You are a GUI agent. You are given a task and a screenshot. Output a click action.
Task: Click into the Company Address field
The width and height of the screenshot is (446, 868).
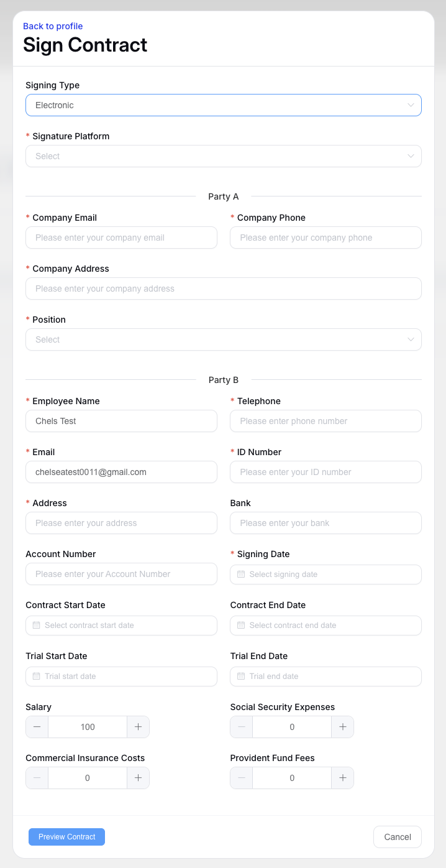pyautogui.click(x=224, y=289)
